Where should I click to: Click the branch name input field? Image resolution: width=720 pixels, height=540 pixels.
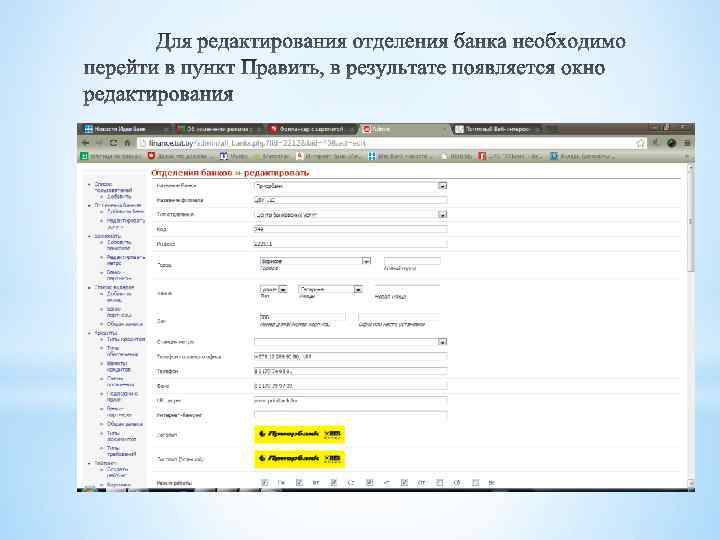pos(350,200)
